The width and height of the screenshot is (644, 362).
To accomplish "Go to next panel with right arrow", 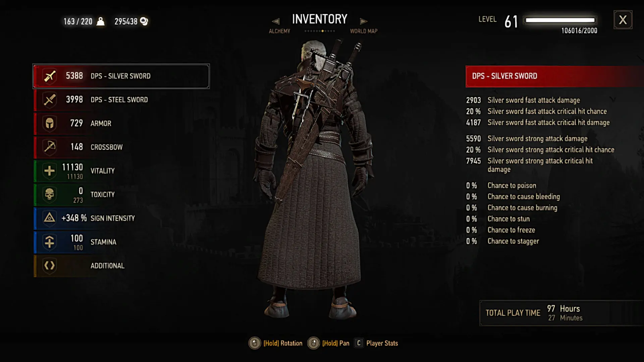I will click(364, 21).
